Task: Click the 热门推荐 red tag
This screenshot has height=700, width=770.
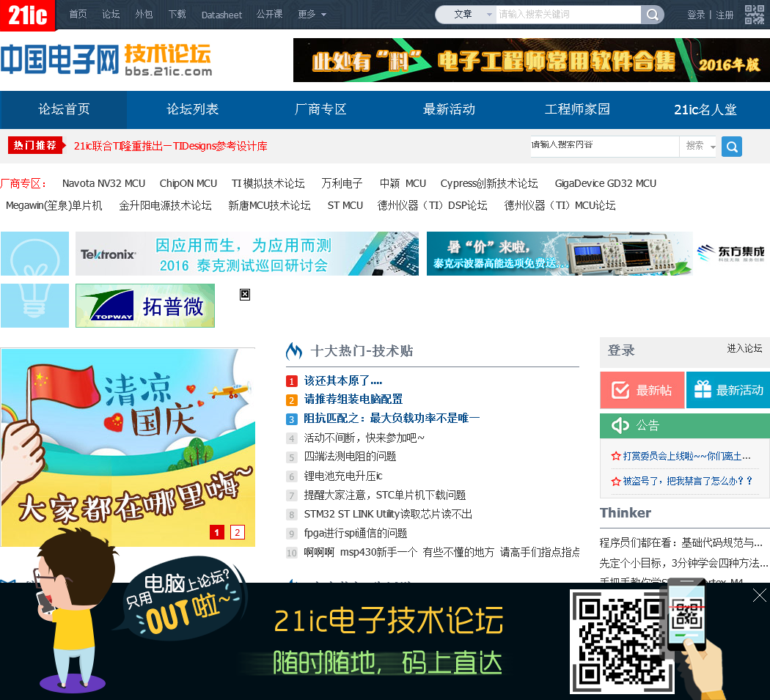Action: click(35, 145)
